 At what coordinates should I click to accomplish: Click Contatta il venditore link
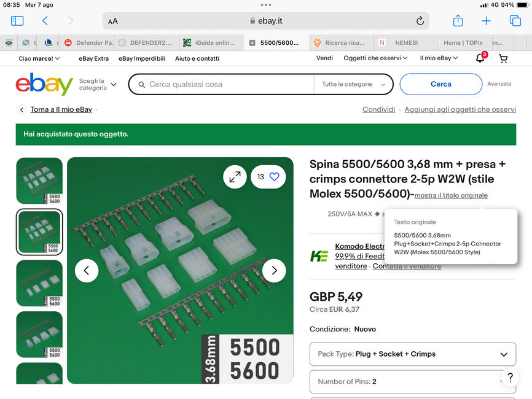pos(407,266)
